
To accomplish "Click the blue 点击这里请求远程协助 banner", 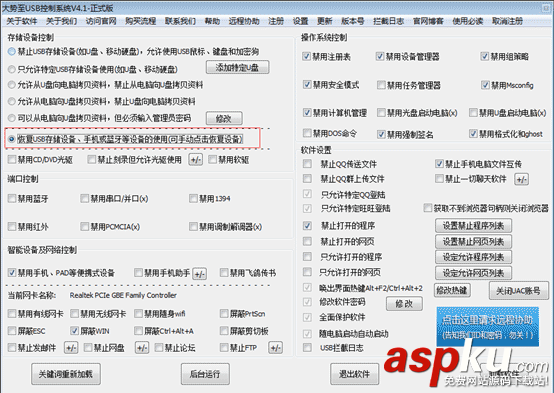I will [x=488, y=327].
